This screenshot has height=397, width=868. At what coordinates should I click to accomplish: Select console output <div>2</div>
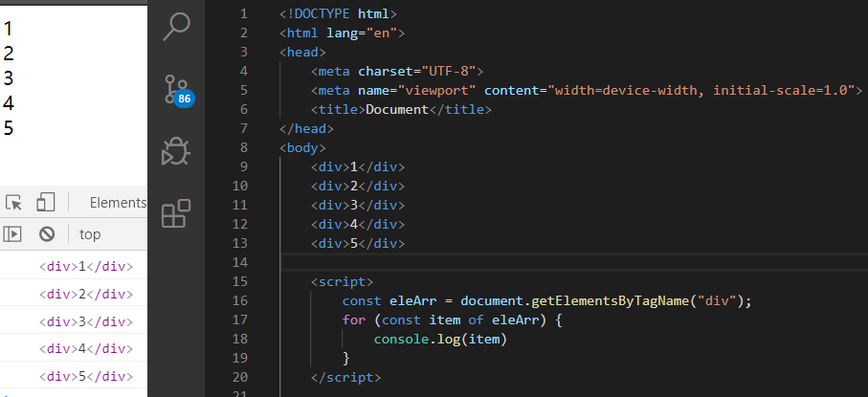pos(86,294)
